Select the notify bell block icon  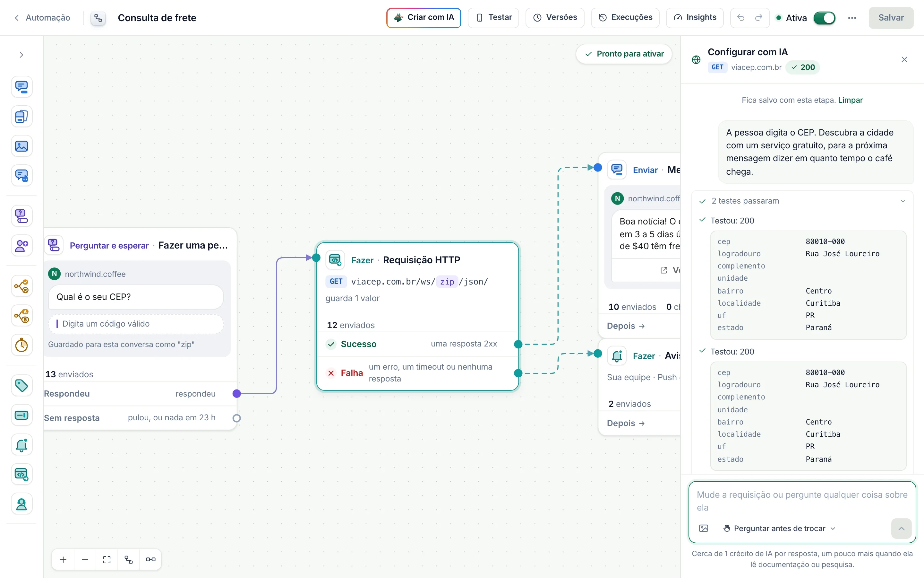click(x=21, y=445)
